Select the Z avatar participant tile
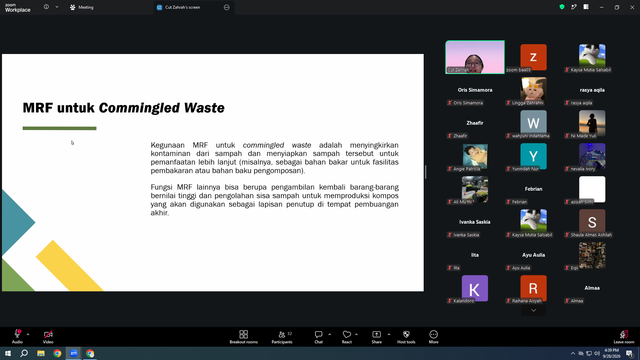This screenshot has height=360, width=640. click(533, 57)
